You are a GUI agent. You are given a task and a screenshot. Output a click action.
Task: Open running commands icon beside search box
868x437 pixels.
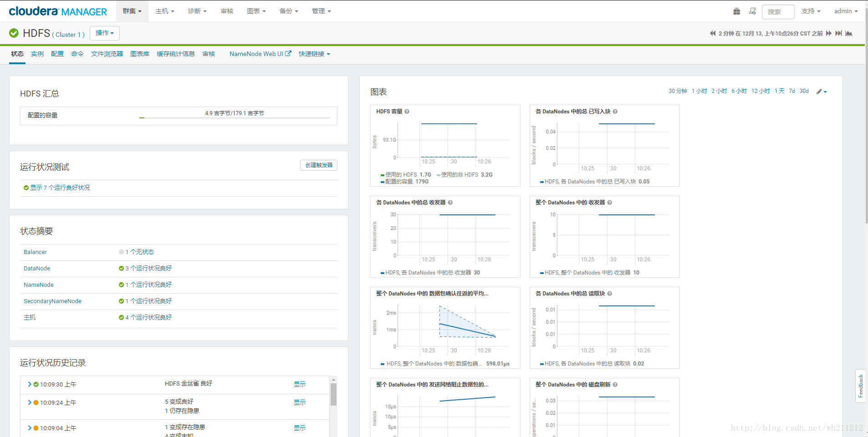tap(752, 11)
